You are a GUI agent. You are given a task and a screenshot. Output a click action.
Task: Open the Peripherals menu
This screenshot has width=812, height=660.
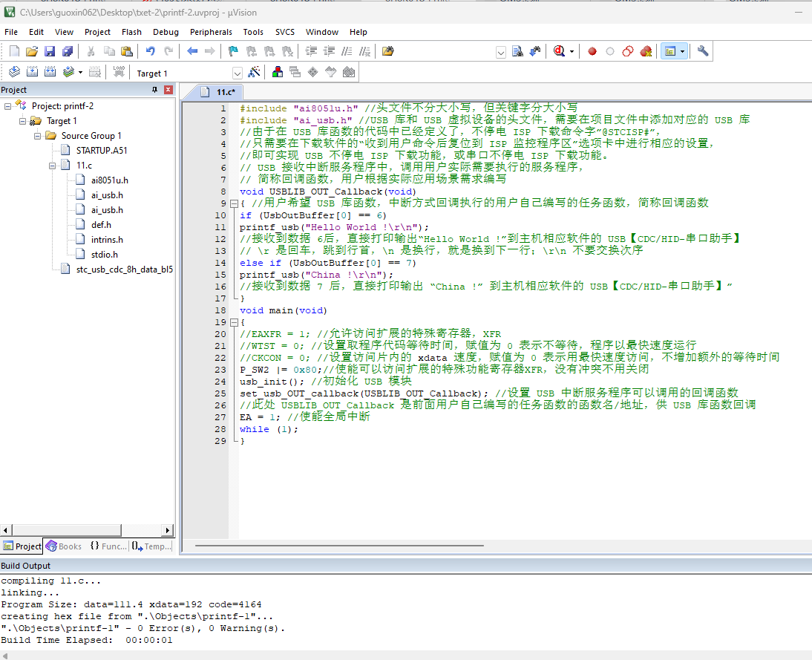click(x=211, y=32)
